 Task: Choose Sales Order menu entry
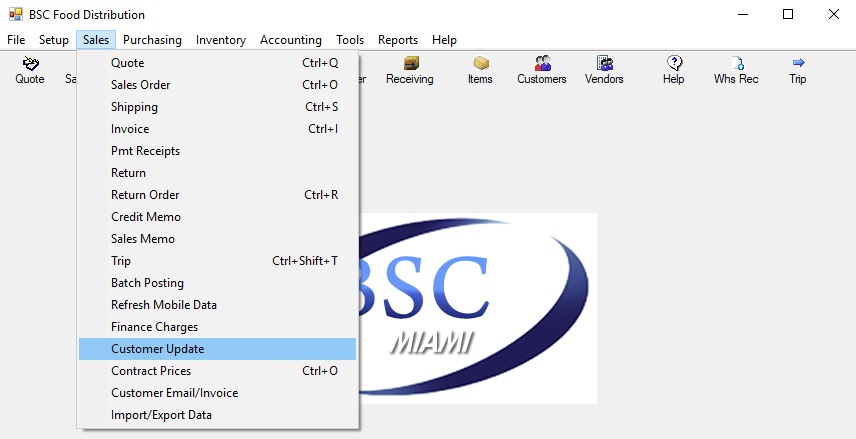tap(217, 85)
